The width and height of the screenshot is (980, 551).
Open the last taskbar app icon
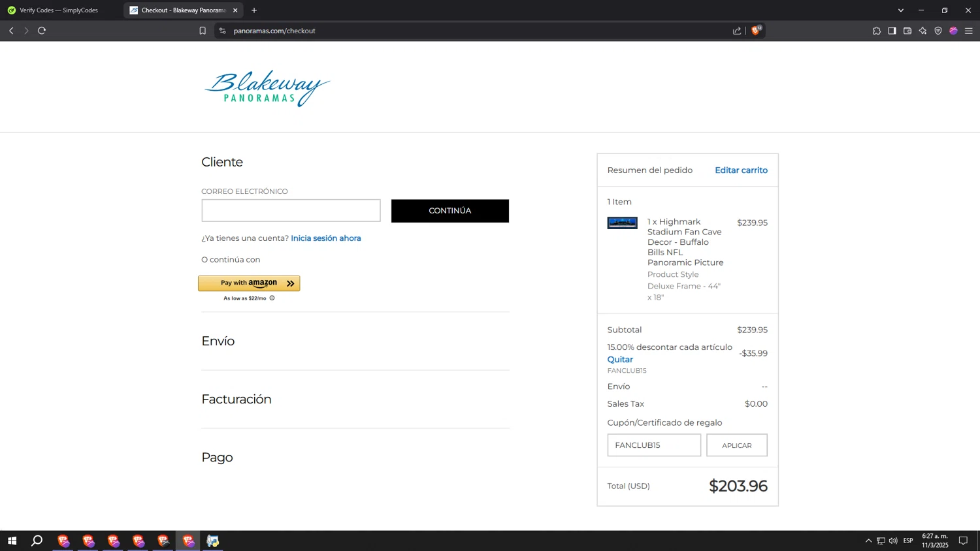click(213, 541)
